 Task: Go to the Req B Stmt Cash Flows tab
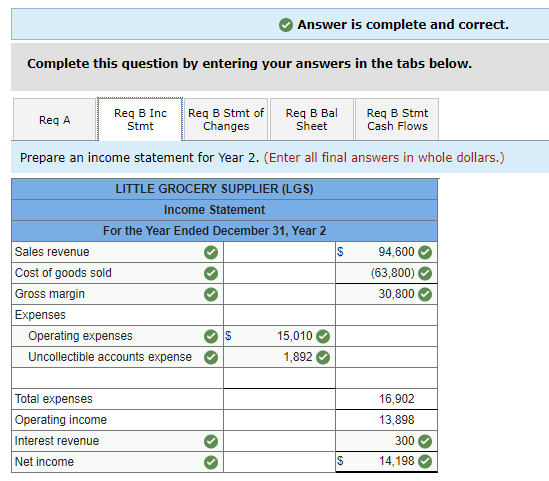tap(397, 120)
